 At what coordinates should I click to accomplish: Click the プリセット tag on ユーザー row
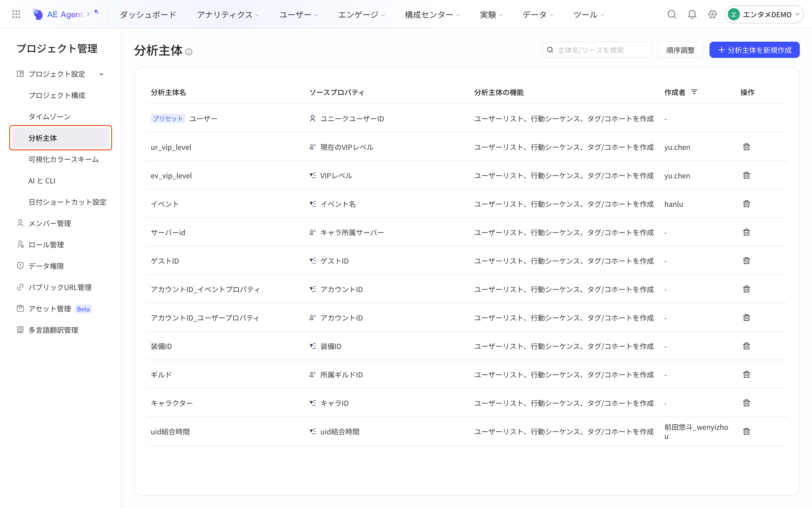(x=168, y=118)
